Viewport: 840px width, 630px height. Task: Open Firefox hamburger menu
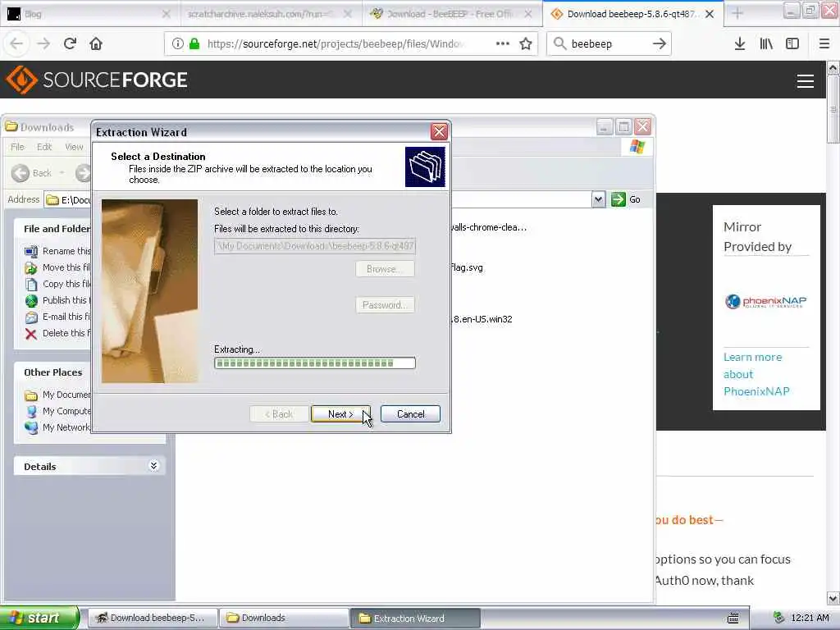(x=824, y=44)
